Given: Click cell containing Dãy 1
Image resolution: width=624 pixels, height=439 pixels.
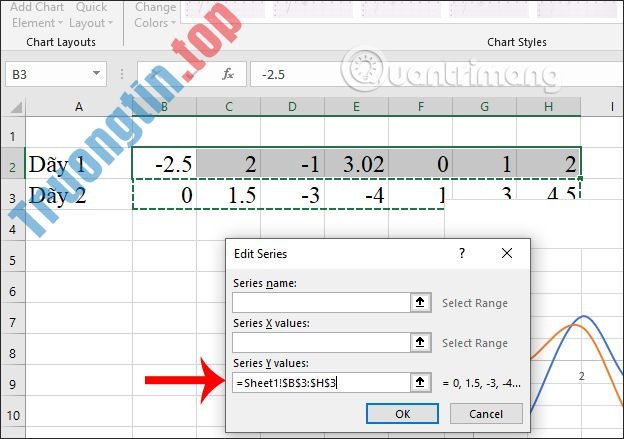Looking at the screenshot, I should pyautogui.click(x=79, y=164).
